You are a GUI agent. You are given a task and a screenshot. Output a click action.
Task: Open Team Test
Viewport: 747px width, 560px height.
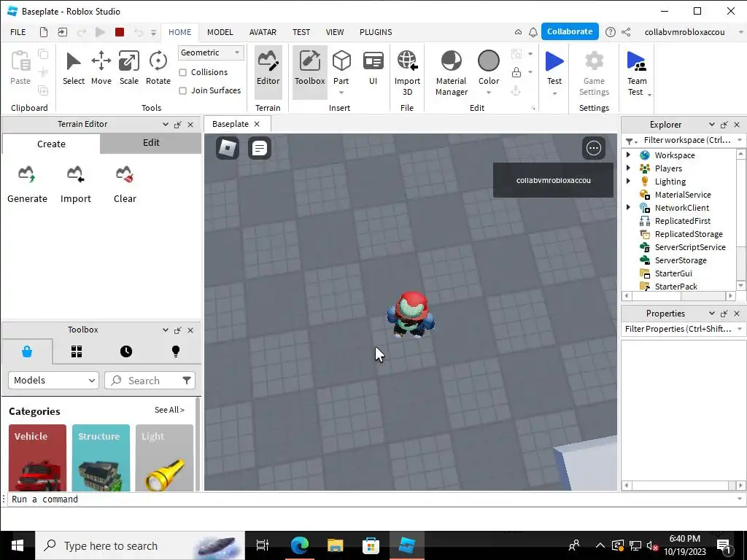click(636, 72)
